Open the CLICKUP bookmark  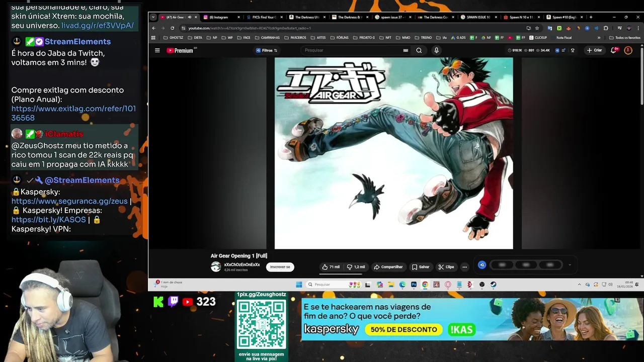(x=538, y=38)
